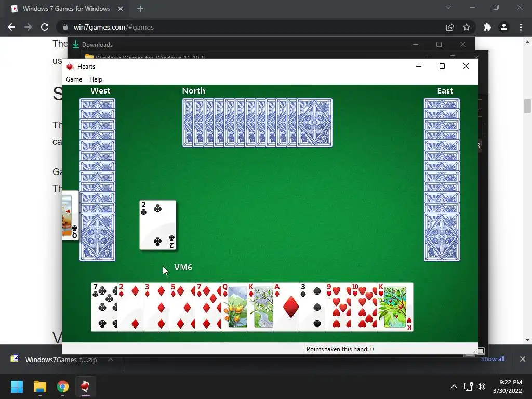Image resolution: width=532 pixels, height=399 pixels.
Task: Open Chrome tab search chevron
Action: [448, 7]
